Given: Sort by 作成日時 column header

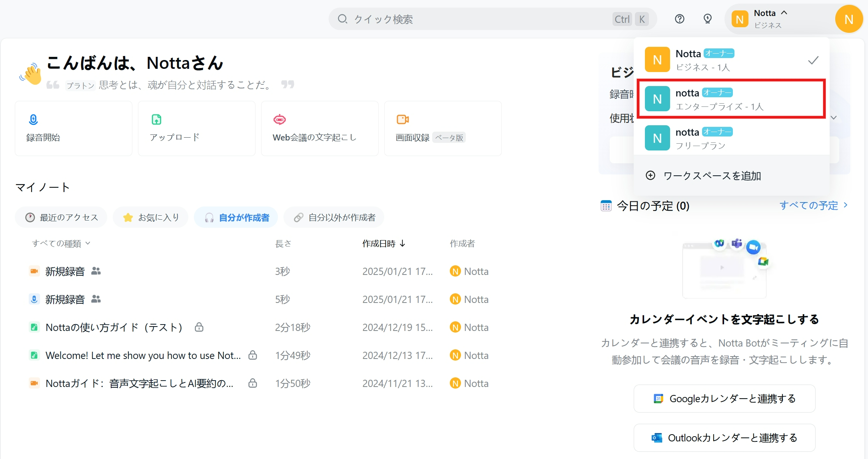Looking at the screenshot, I should coord(383,243).
